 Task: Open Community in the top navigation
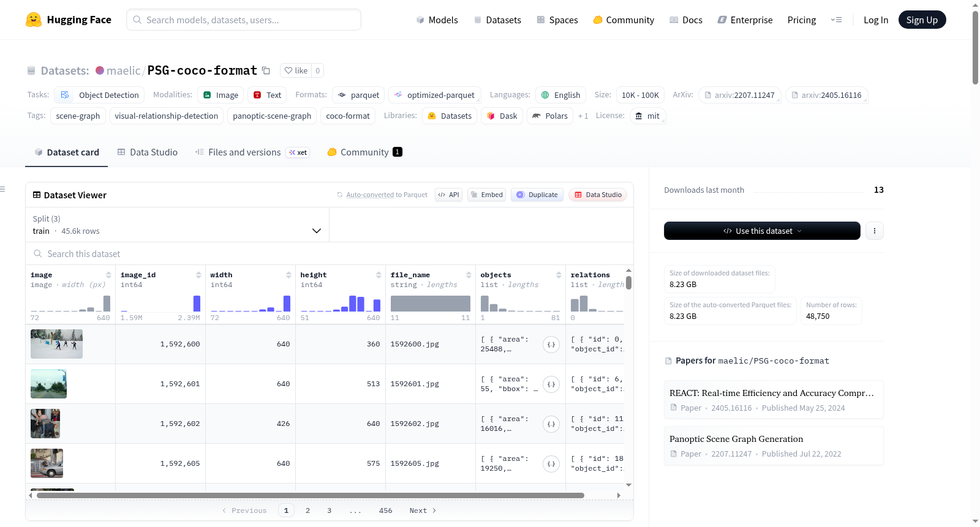click(x=624, y=20)
